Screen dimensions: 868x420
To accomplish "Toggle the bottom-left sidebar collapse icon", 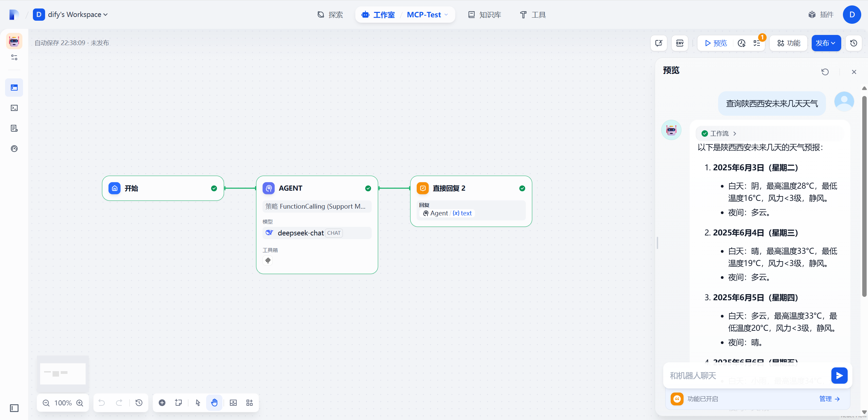I will click(14, 408).
